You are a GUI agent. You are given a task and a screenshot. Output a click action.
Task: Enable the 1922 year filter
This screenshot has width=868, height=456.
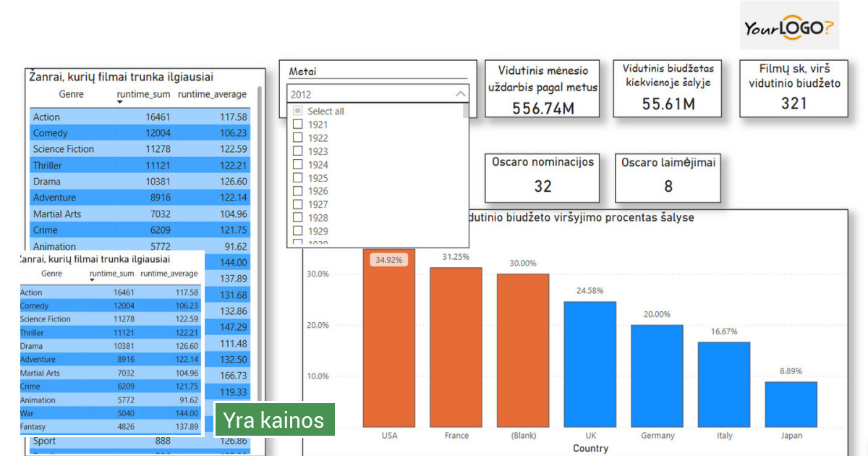297,138
